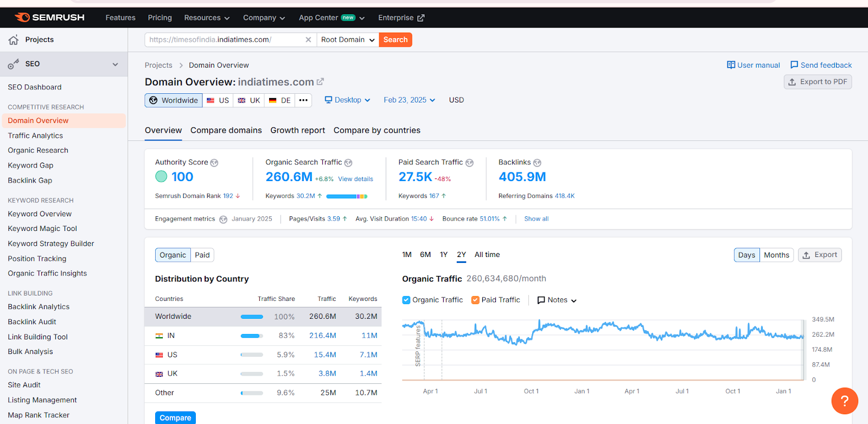Uncheck the Paid Traffic checkbox
Screen dimensions: 868x424
(x=475, y=300)
